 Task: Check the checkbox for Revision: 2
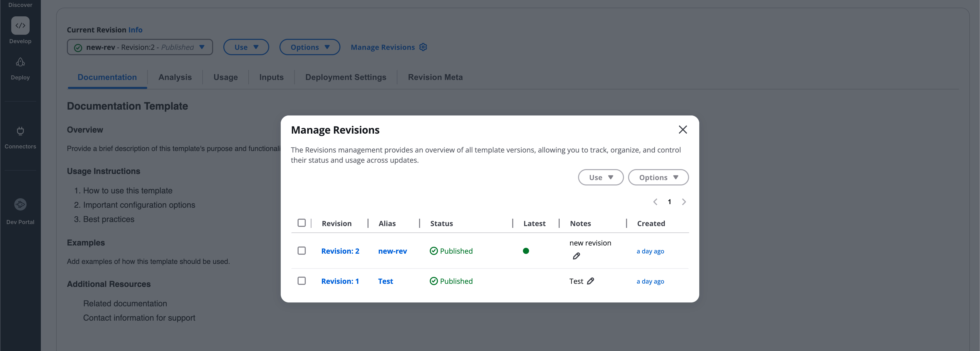point(302,251)
